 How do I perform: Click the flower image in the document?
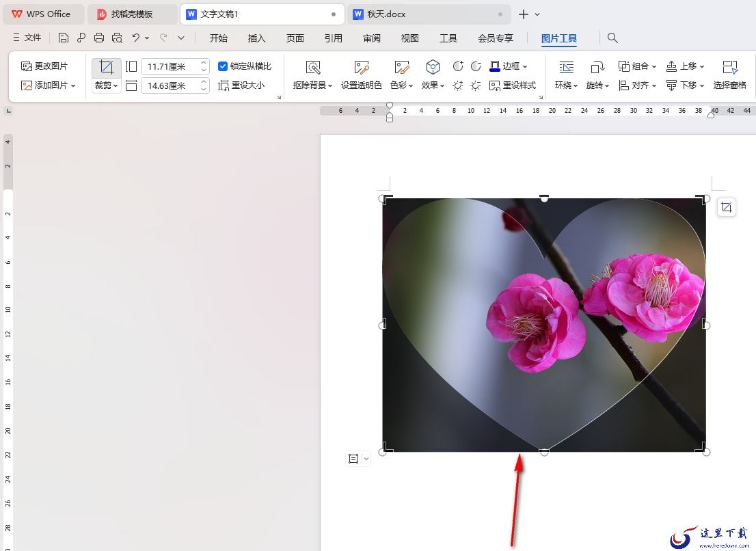click(544, 325)
